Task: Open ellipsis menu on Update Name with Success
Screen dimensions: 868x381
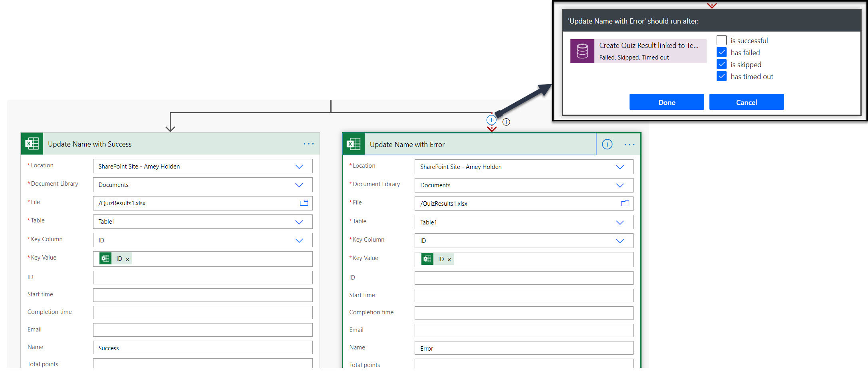Action: click(308, 144)
